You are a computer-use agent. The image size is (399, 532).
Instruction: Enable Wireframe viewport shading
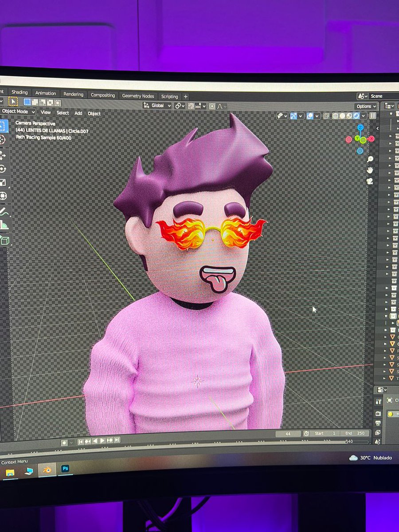pyautogui.click(x=335, y=115)
